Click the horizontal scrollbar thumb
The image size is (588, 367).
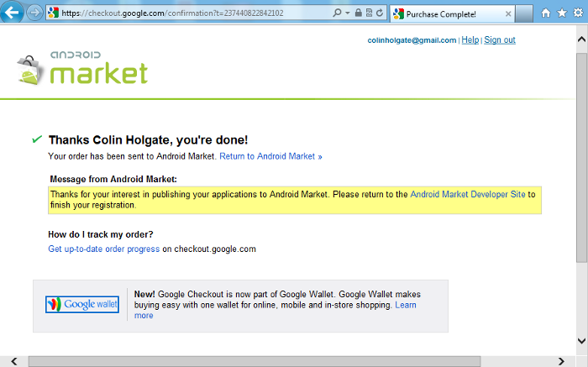click(x=255, y=361)
